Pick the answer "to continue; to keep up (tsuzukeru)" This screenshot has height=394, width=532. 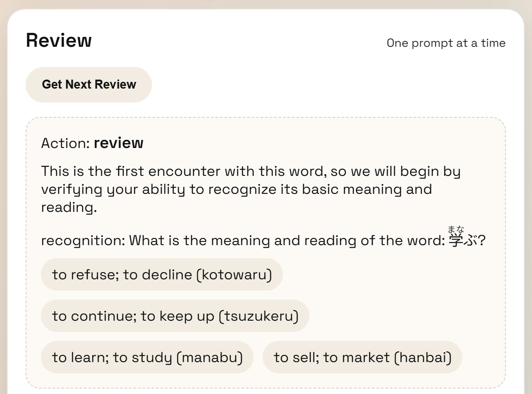(175, 316)
